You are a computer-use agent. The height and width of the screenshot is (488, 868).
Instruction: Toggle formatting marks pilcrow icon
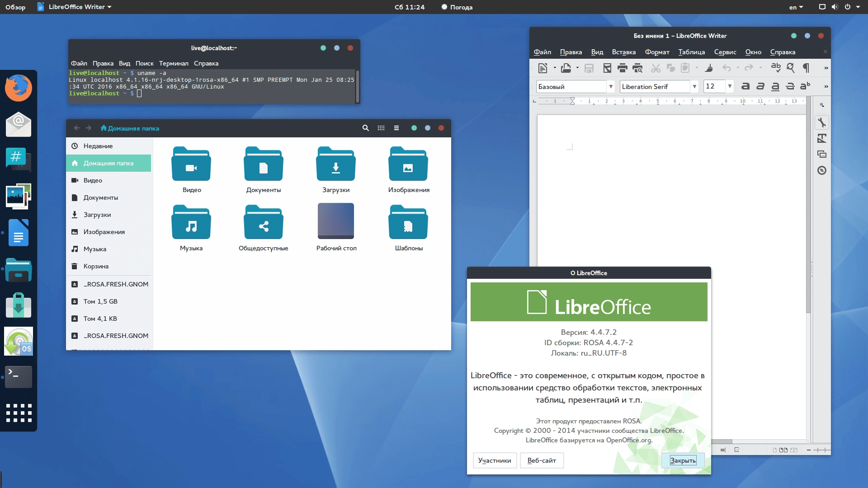coord(806,68)
